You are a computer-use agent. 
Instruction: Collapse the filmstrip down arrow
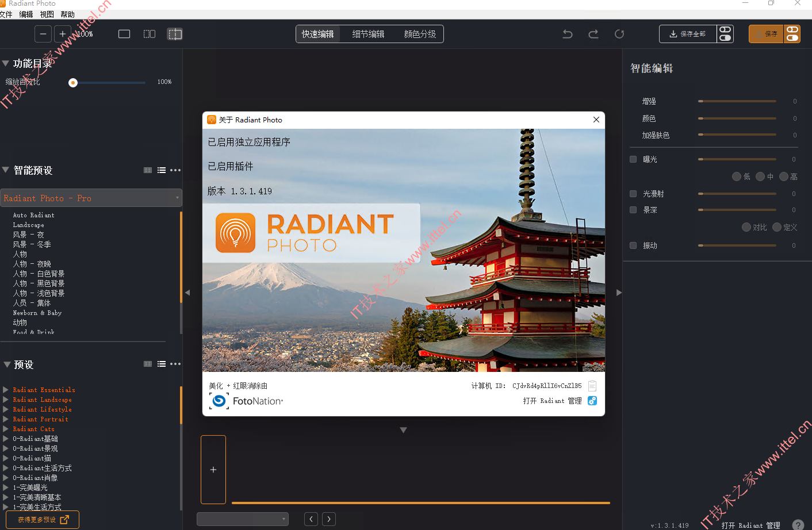point(404,430)
